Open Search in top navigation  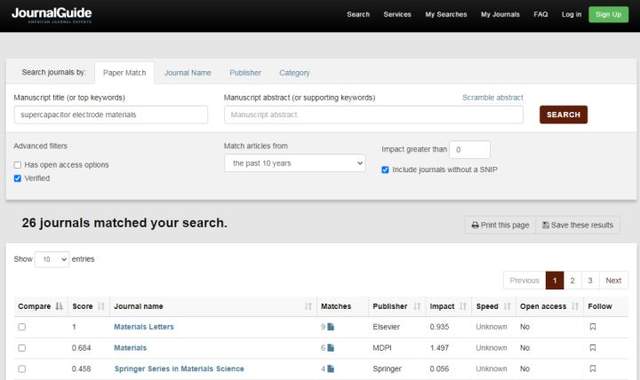358,14
